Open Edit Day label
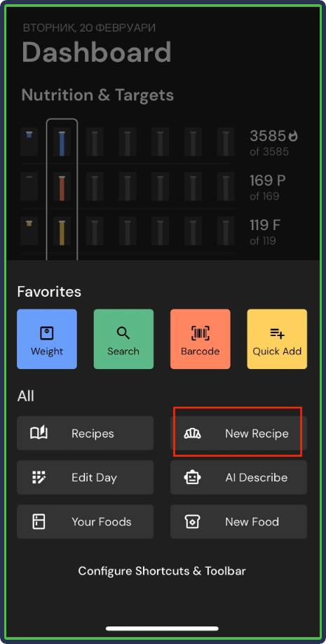Viewport: 326px width, 644px height. coord(94,478)
